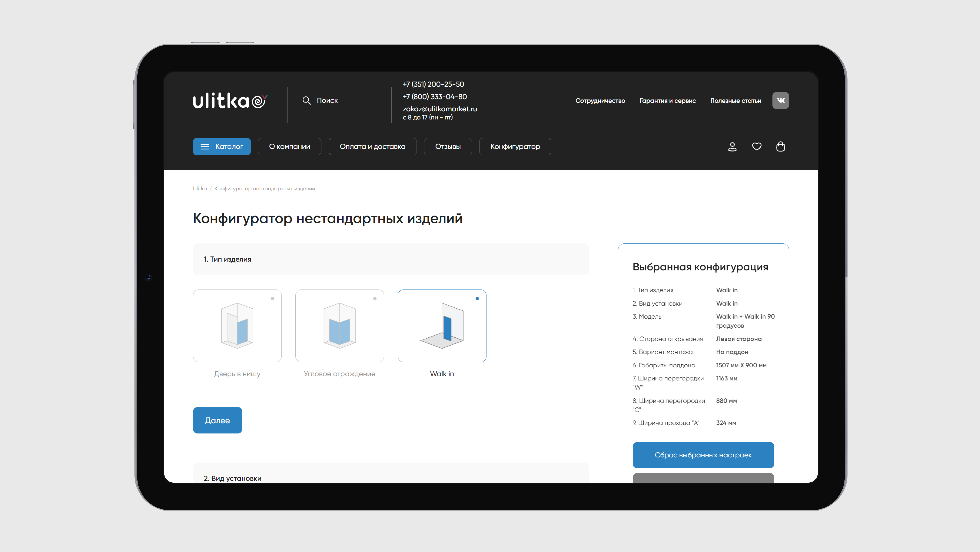Click the 4. Сторона открывания row label
Viewport: 980px width, 552px height.
(x=668, y=339)
